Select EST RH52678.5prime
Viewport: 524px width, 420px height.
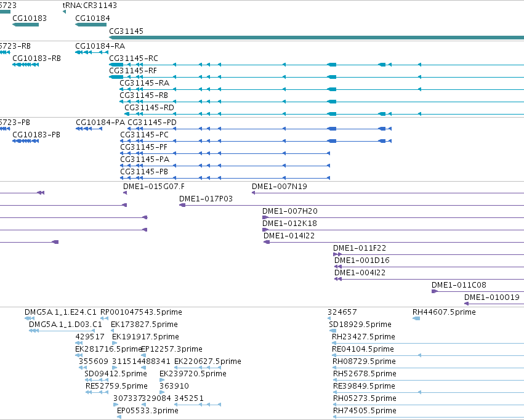click(365, 374)
